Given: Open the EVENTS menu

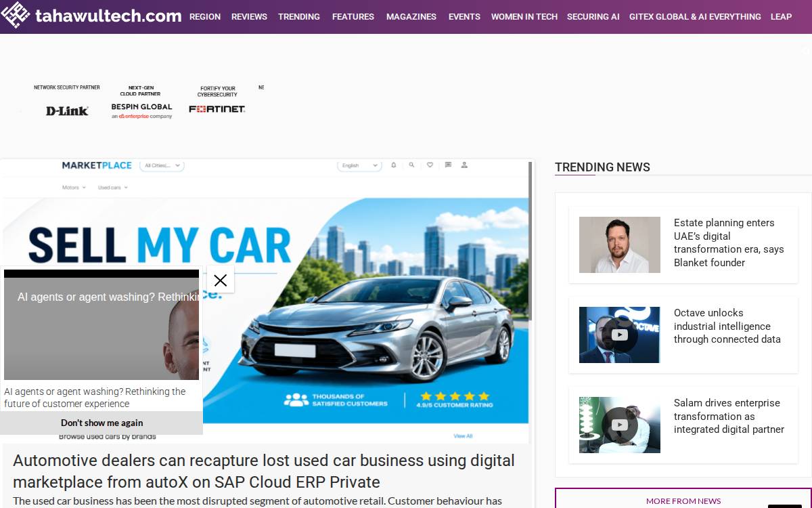Looking at the screenshot, I should pyautogui.click(x=464, y=16).
